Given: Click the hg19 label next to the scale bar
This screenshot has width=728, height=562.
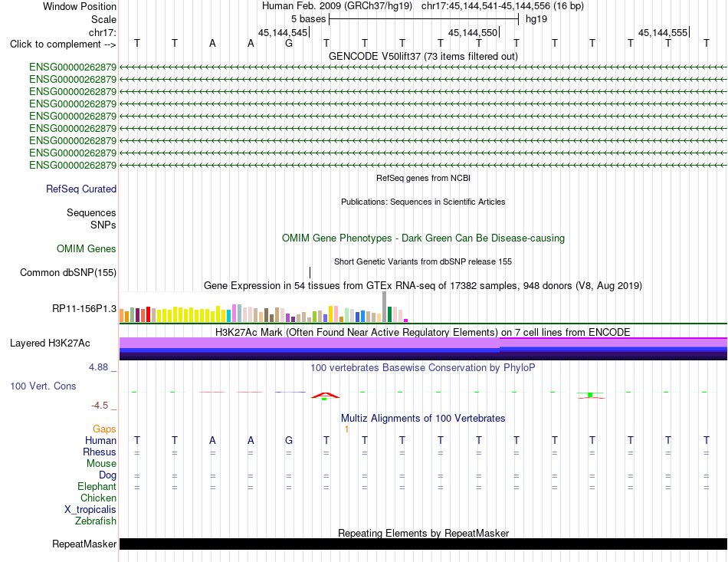Looking at the screenshot, I should [536, 19].
